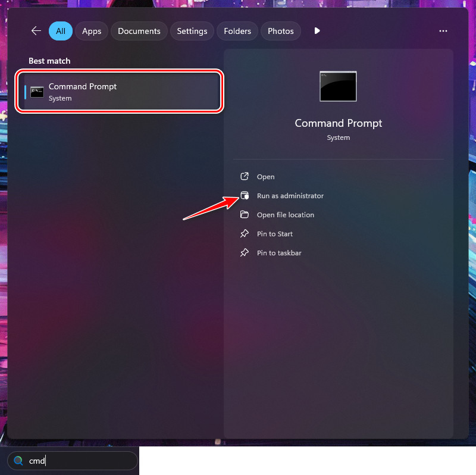Click the magnifier icon in search box
Screen dimensions: 476x475
(18, 461)
